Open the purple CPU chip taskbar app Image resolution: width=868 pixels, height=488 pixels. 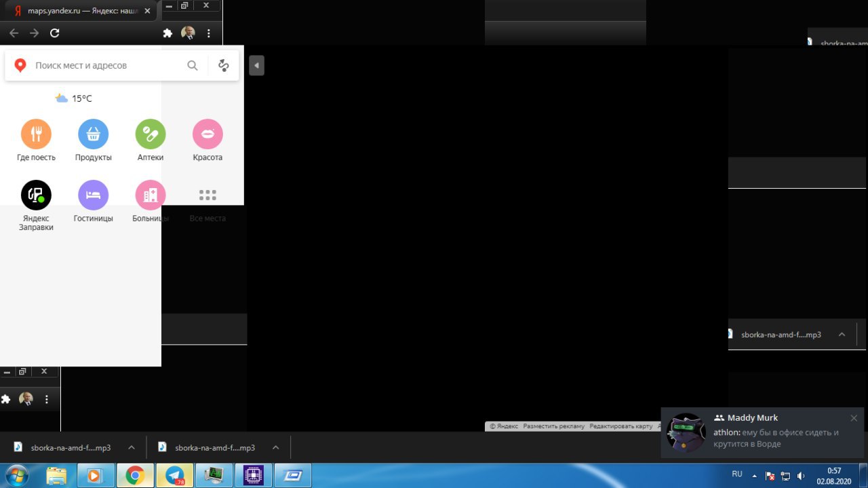(253, 476)
